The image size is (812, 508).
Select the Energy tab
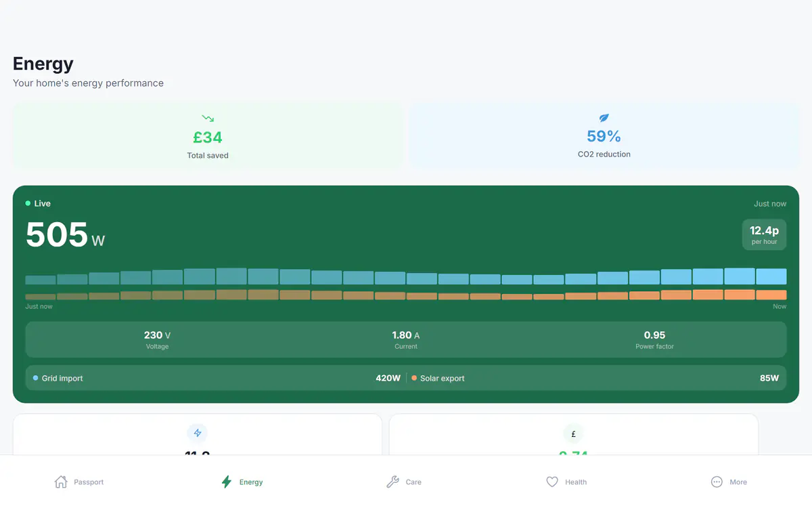[x=242, y=482]
